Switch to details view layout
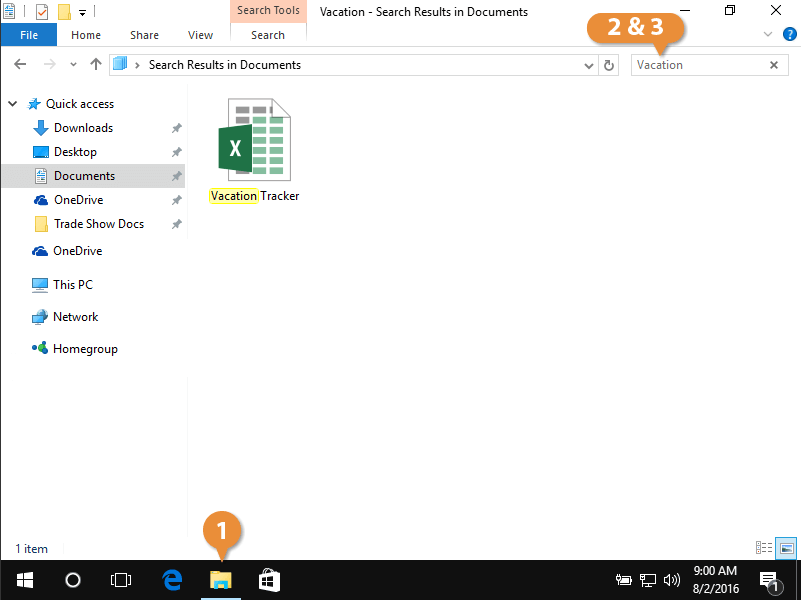This screenshot has height=600, width=801. (x=764, y=548)
